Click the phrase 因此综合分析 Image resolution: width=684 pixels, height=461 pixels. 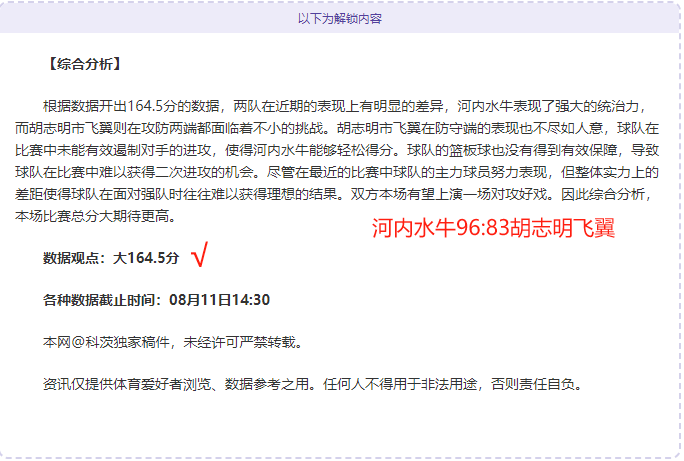(x=602, y=194)
